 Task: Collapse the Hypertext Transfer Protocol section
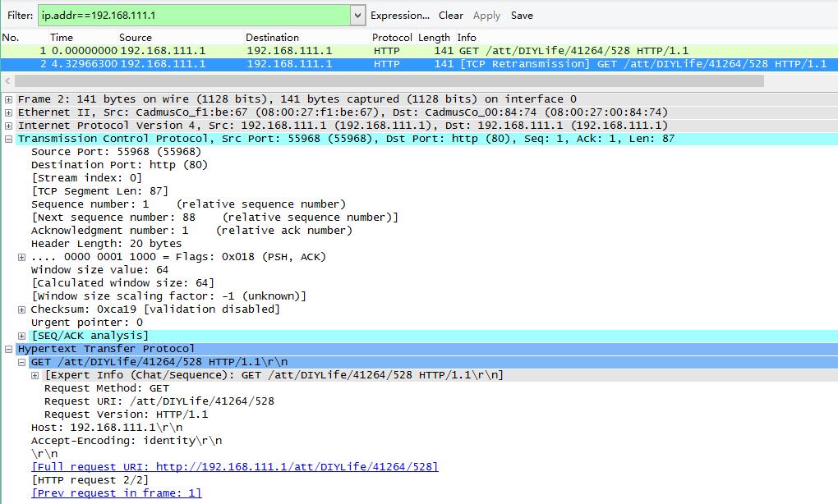point(8,349)
